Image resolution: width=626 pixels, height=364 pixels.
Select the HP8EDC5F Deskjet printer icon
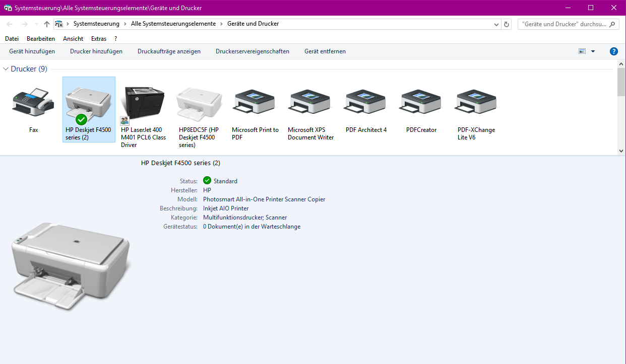pyautogui.click(x=200, y=103)
